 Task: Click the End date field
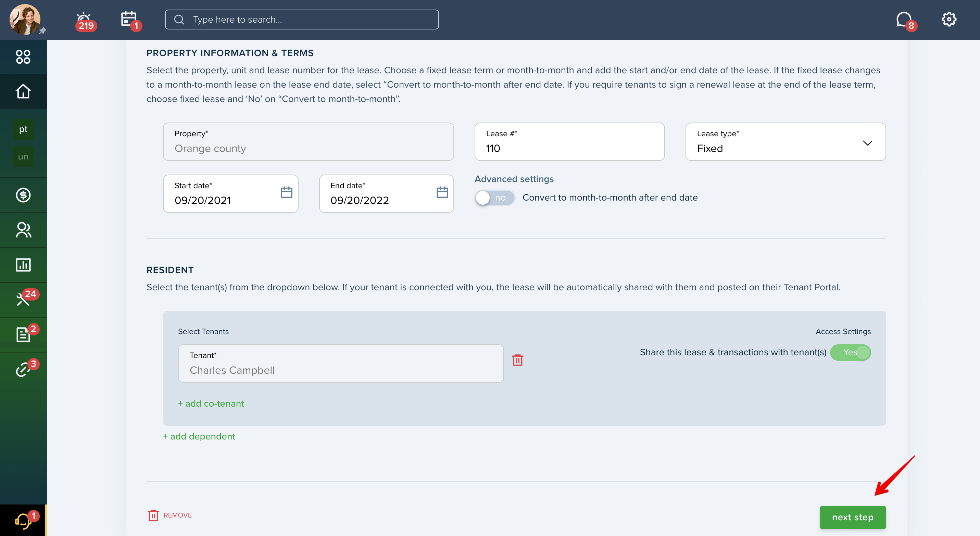coord(386,193)
